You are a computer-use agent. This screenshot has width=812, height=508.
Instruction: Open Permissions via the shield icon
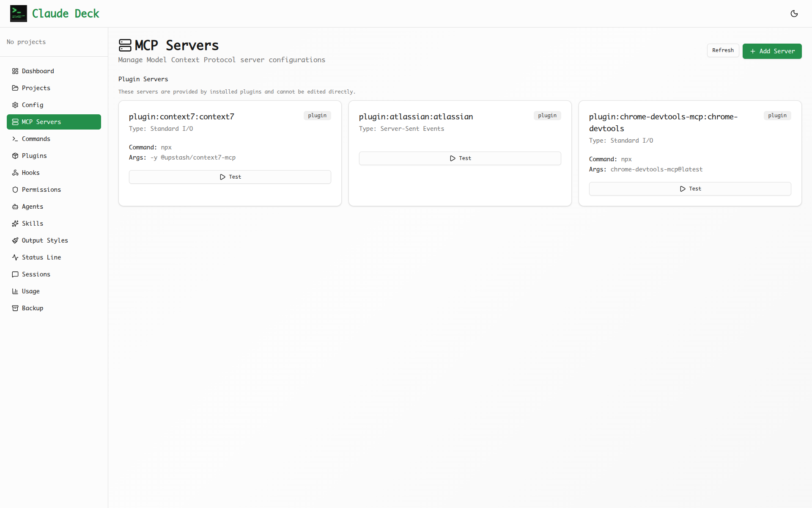tap(15, 190)
